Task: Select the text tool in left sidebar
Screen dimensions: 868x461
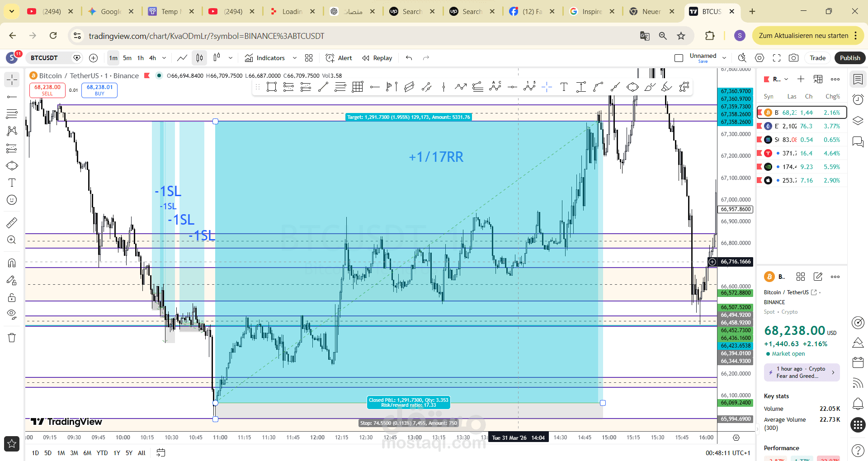Action: click(12, 183)
